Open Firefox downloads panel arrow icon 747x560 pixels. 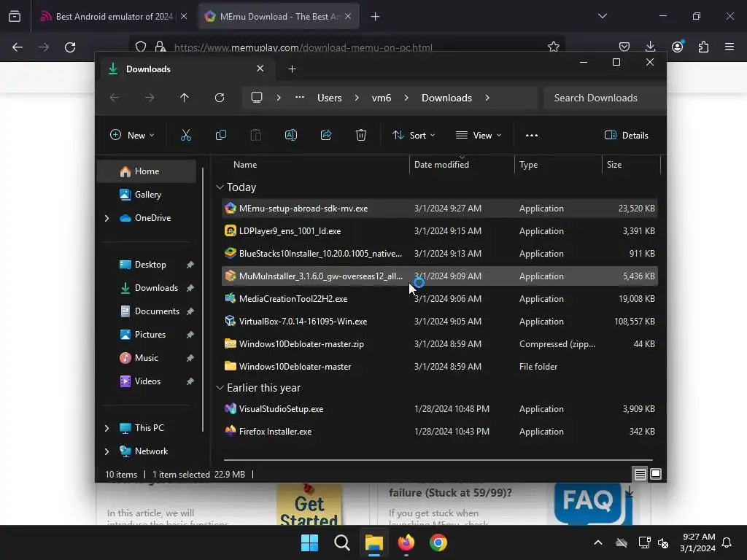coord(650,47)
